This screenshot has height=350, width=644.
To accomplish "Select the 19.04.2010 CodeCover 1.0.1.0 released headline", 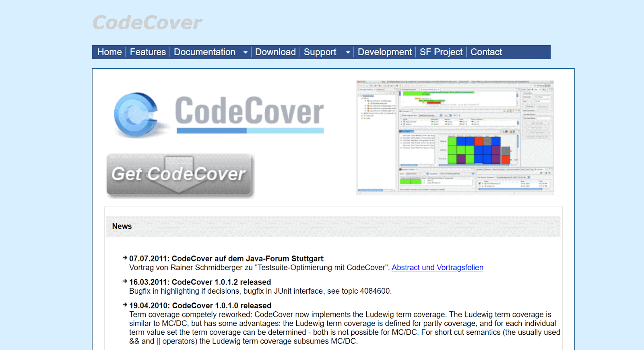I will [x=200, y=305].
